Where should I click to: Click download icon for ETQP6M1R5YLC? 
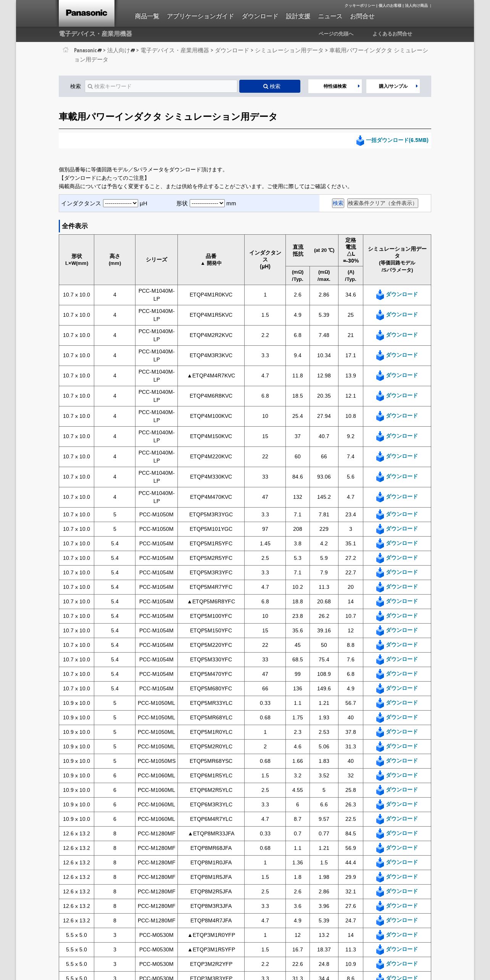point(380,775)
